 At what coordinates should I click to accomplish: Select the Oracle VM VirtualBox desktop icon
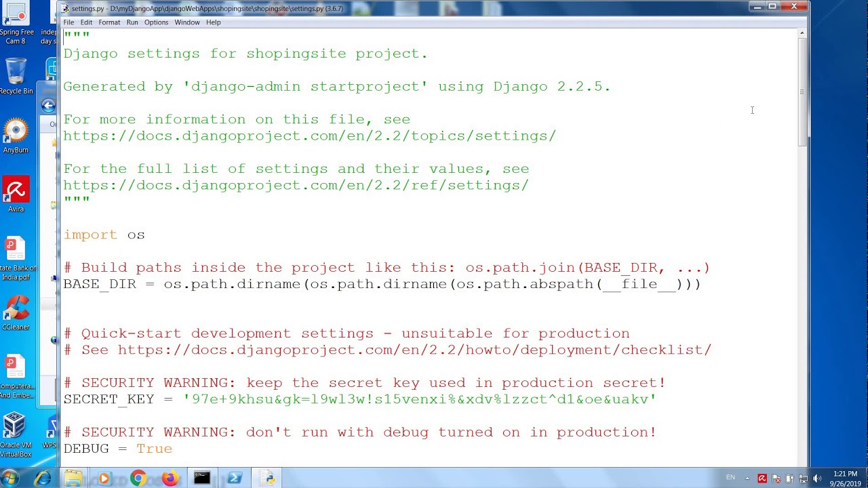click(16, 435)
